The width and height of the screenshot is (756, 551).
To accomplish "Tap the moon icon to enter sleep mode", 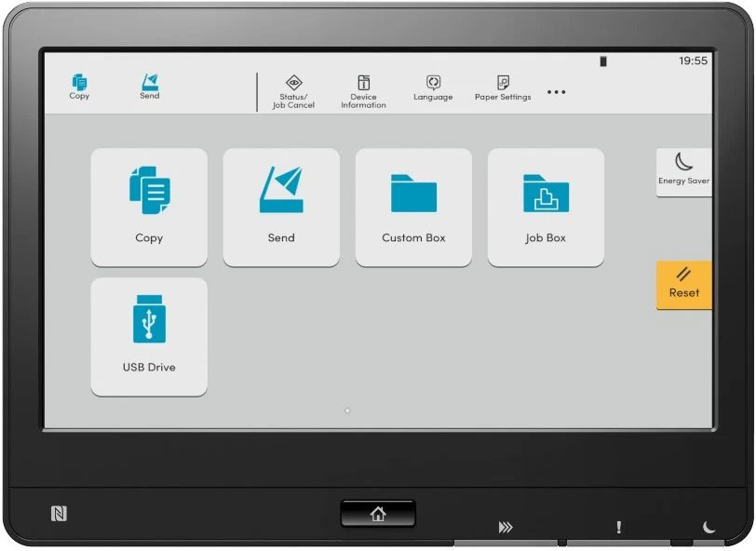I will [x=708, y=527].
